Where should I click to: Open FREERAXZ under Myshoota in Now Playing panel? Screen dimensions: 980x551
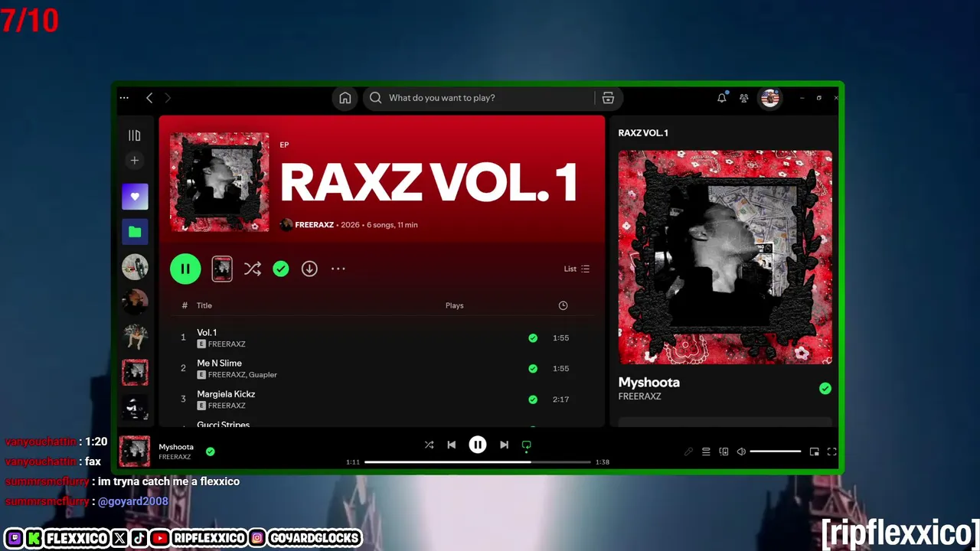640,396
